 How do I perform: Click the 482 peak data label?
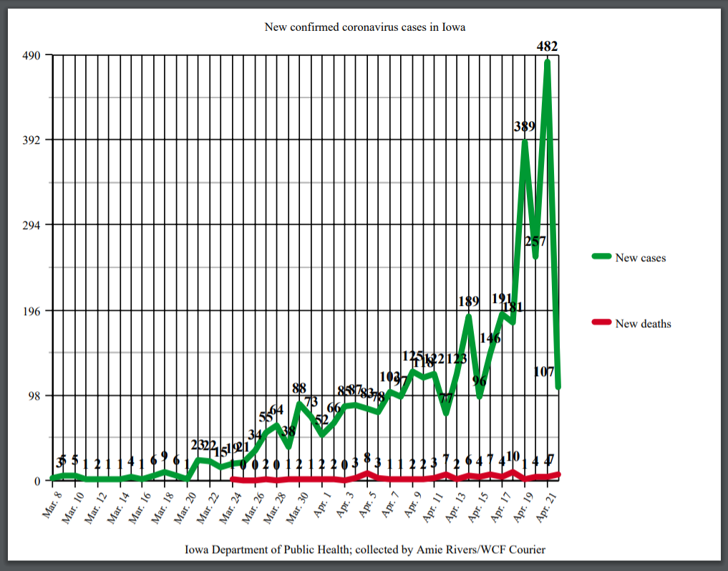tap(548, 47)
